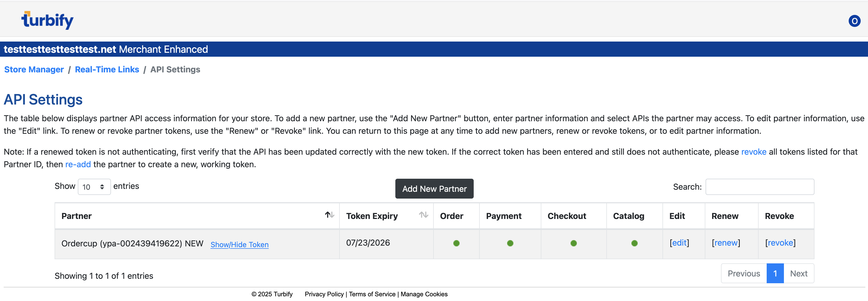Sort table by Token Expiry arrow
The image size is (868, 301).
click(423, 215)
